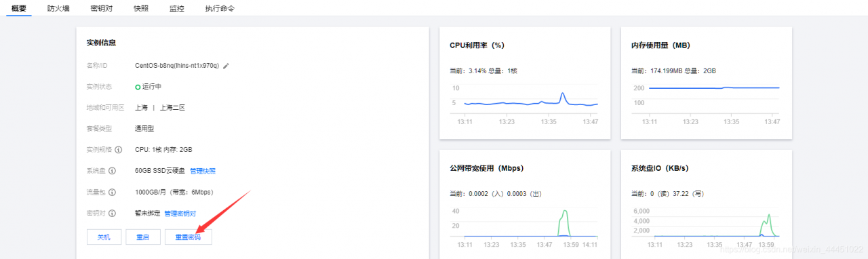Open the 管理密钥对 link

pyautogui.click(x=180, y=214)
